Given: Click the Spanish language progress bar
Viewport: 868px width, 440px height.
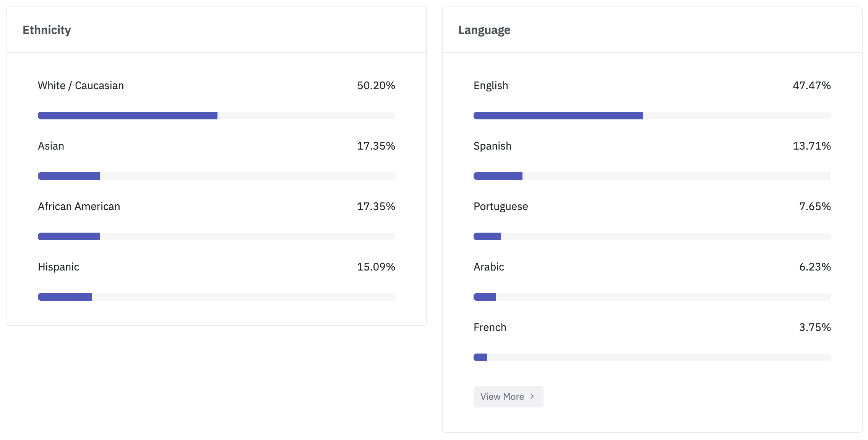Looking at the screenshot, I should point(652,176).
